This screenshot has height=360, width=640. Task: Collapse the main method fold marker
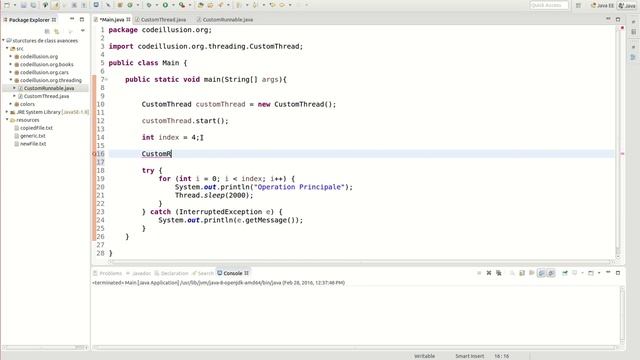(x=107, y=79)
